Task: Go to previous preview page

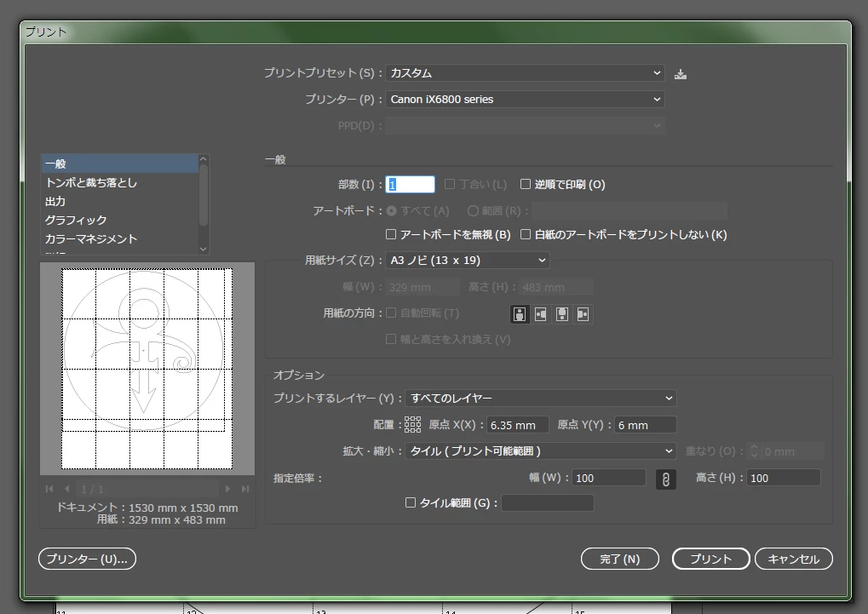Action: pyautogui.click(x=67, y=489)
